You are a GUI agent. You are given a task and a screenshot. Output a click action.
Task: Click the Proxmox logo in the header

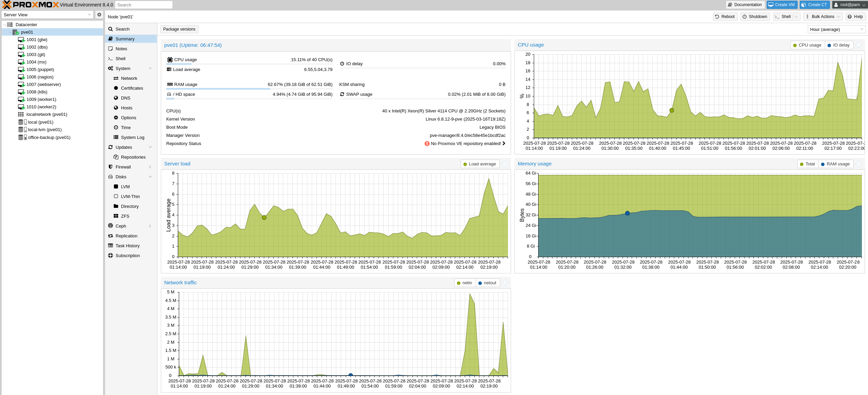click(31, 5)
